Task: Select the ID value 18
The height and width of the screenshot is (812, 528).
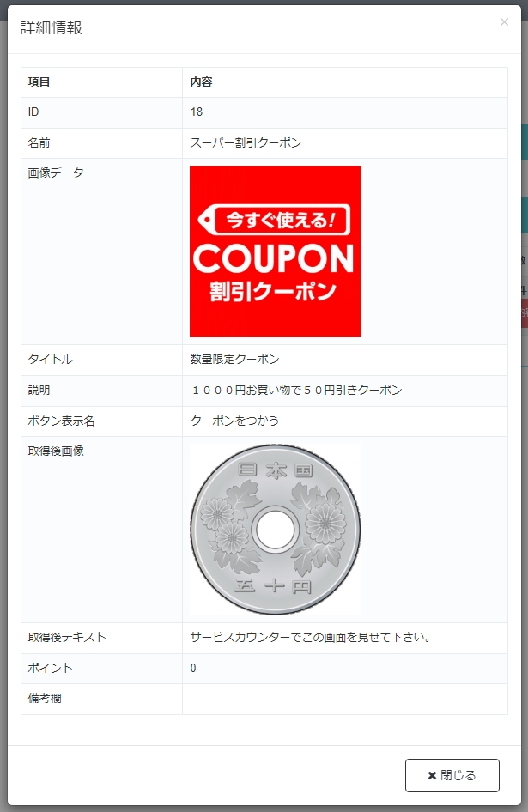Action: point(197,112)
